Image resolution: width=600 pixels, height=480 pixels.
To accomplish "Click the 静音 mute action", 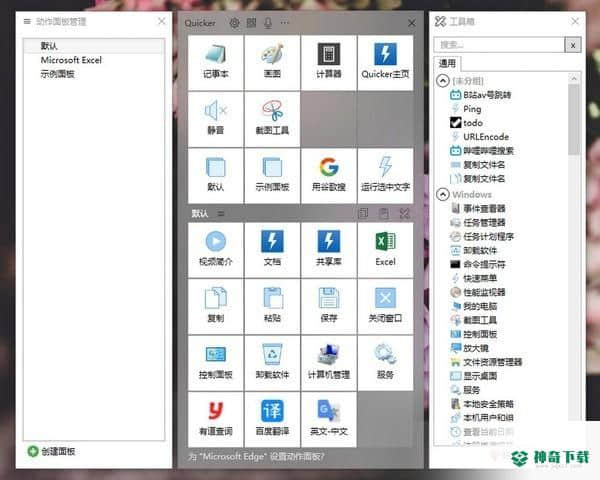I will 215,119.
